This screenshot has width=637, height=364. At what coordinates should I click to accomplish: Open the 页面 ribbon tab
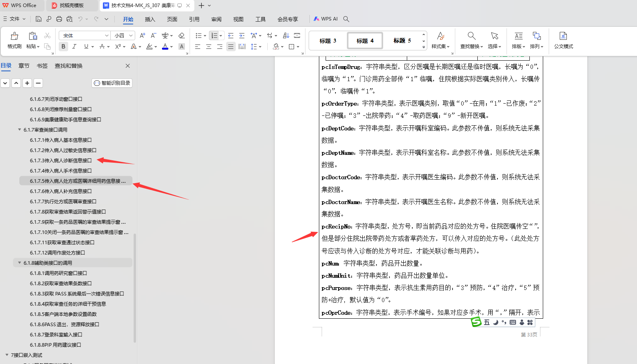(x=172, y=19)
